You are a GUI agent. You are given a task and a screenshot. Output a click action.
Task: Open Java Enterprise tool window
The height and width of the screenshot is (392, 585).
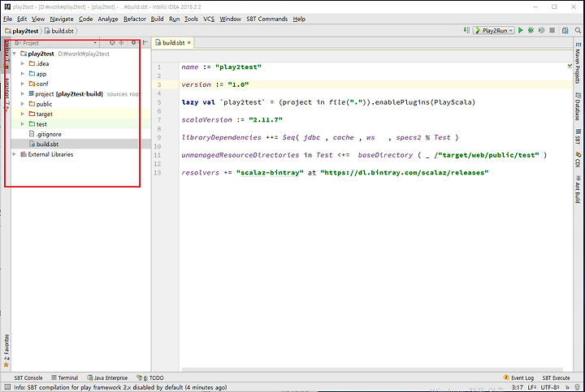point(107,378)
